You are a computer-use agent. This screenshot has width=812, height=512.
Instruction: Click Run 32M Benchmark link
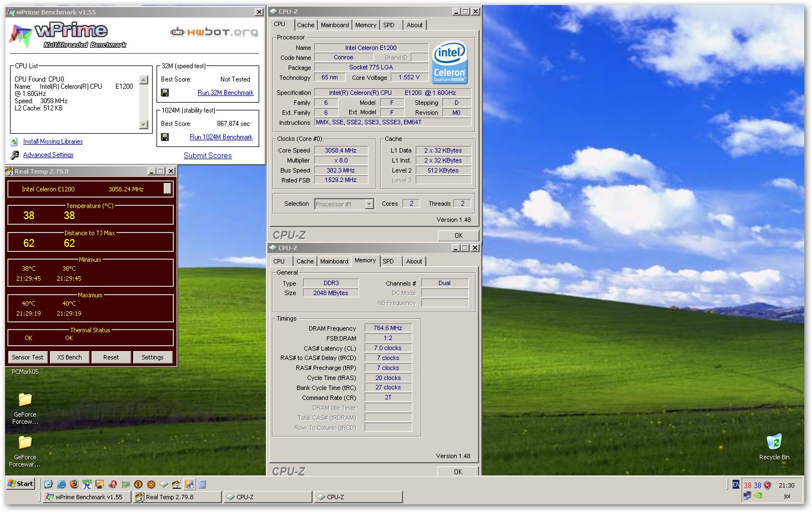[225, 93]
